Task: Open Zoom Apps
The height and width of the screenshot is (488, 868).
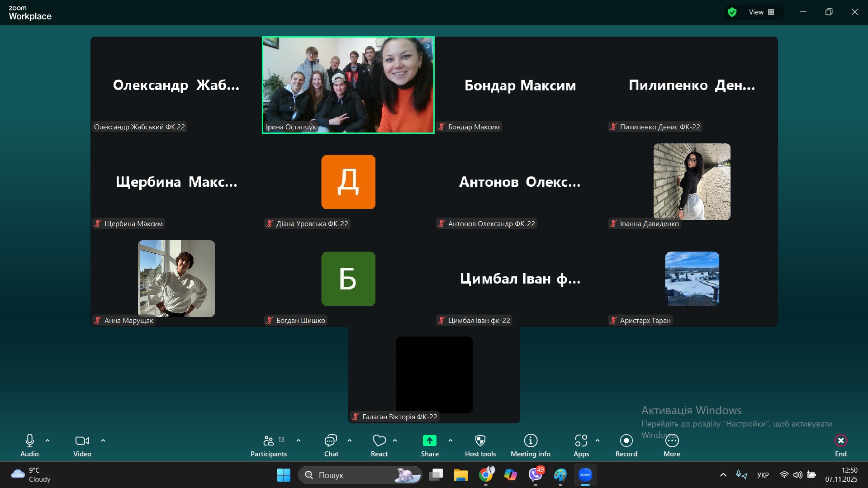Action: point(581,445)
